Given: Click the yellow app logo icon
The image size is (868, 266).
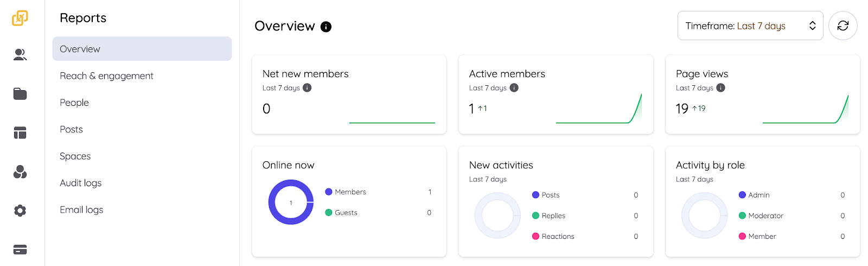Looking at the screenshot, I should tap(20, 18).
